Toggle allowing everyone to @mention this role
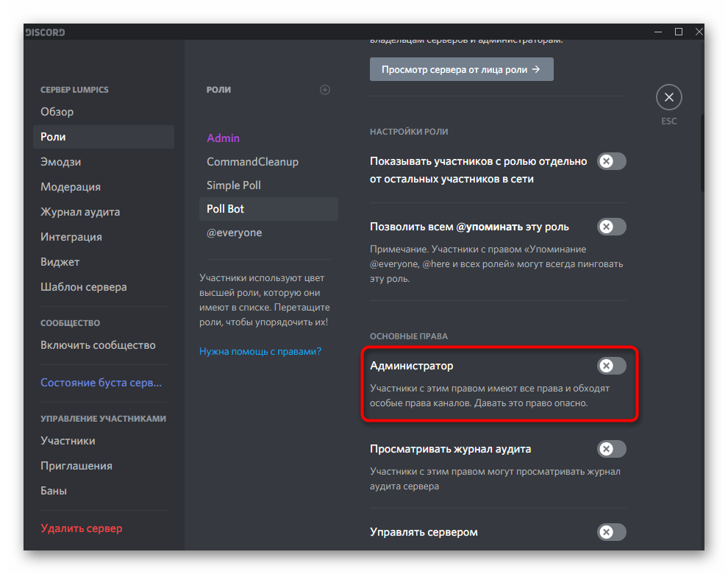This screenshot has width=728, height=574. click(612, 227)
